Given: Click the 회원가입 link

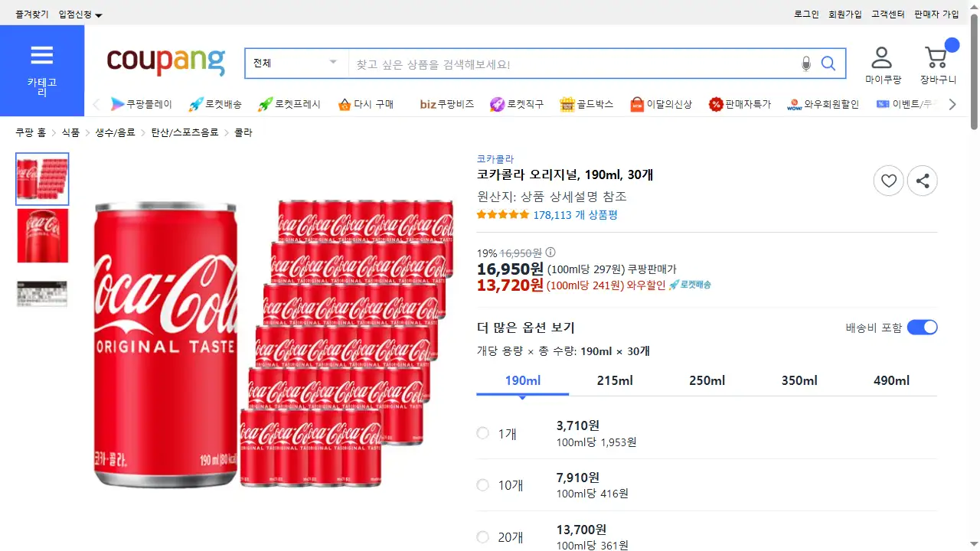Looking at the screenshot, I should pyautogui.click(x=845, y=15).
